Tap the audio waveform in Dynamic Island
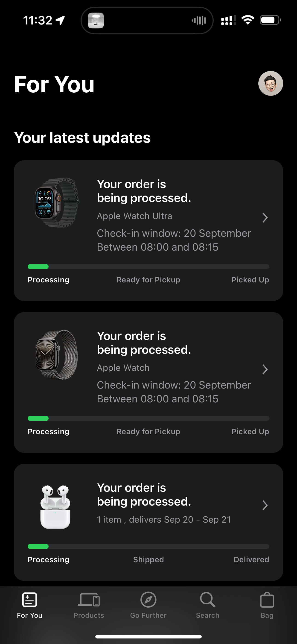 click(x=199, y=20)
